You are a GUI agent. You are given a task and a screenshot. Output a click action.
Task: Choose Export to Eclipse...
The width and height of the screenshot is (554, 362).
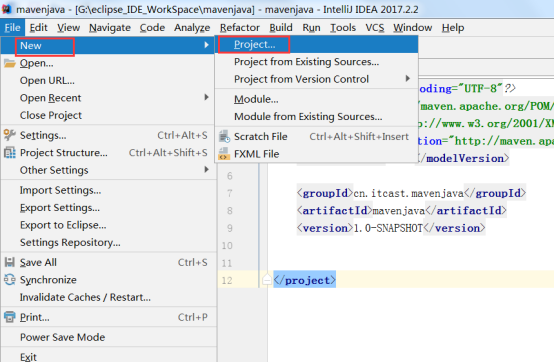tap(107, 225)
